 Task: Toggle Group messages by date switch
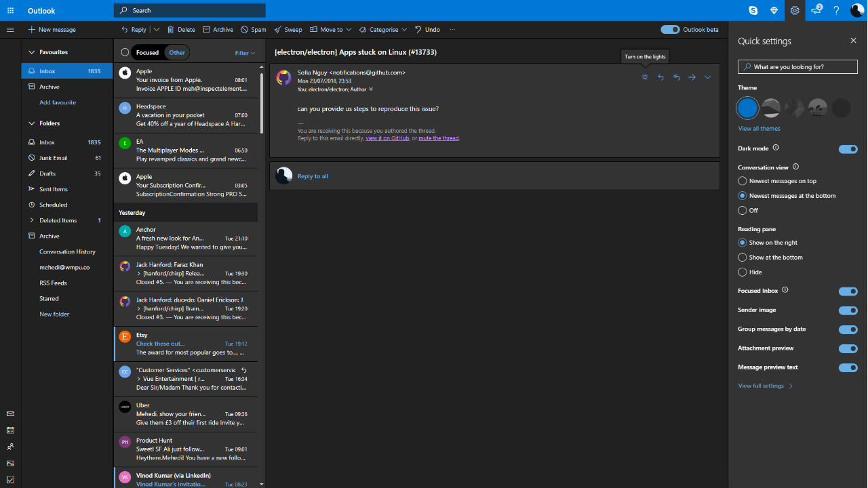point(848,329)
